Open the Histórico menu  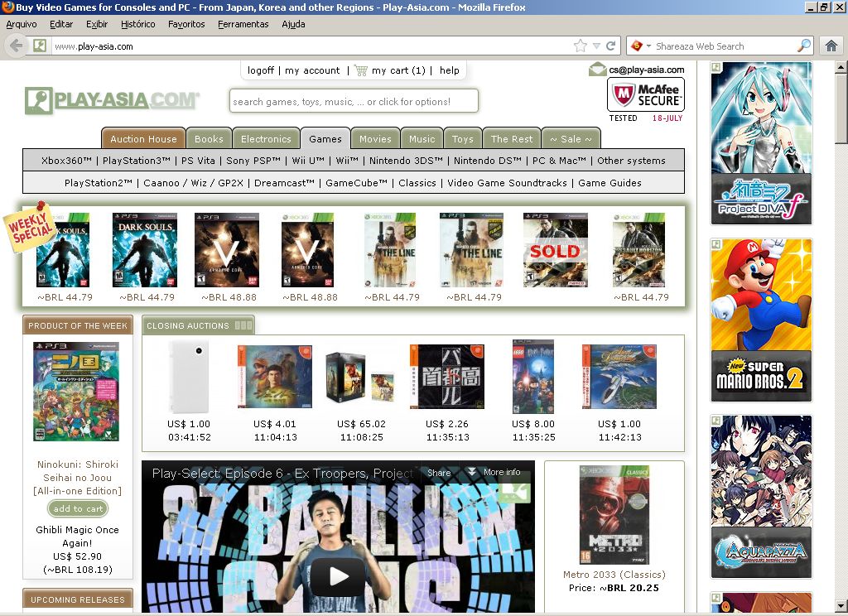[138, 24]
